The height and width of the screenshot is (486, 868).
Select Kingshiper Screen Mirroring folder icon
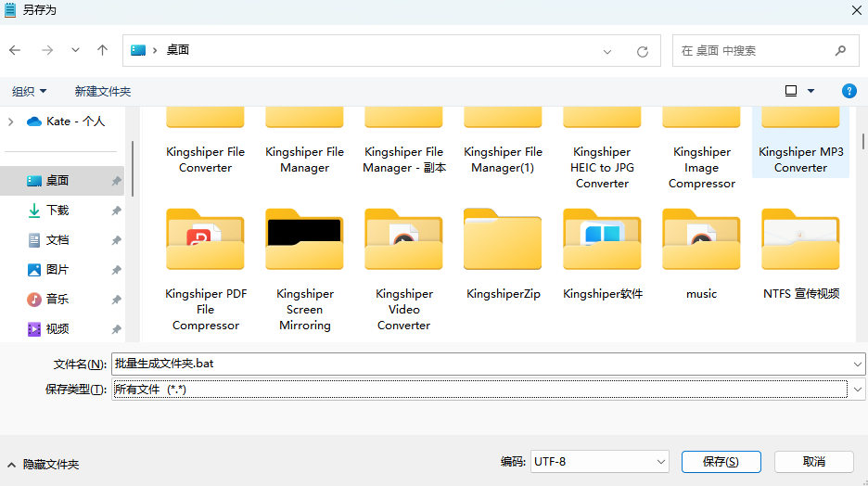tap(304, 239)
